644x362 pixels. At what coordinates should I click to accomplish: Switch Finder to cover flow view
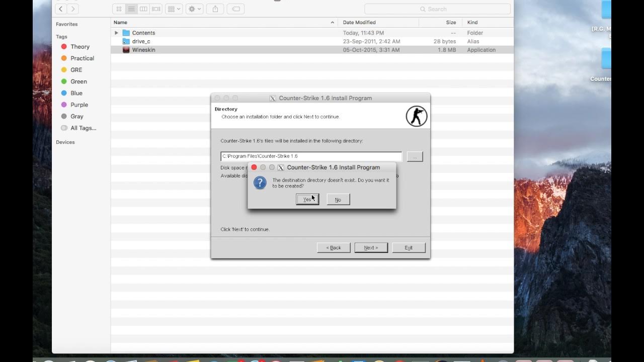coord(156,9)
